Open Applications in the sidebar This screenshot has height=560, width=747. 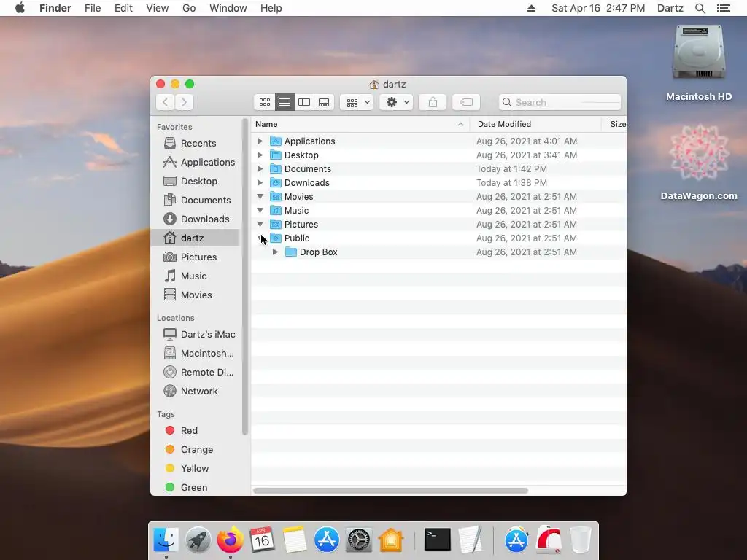(196, 163)
